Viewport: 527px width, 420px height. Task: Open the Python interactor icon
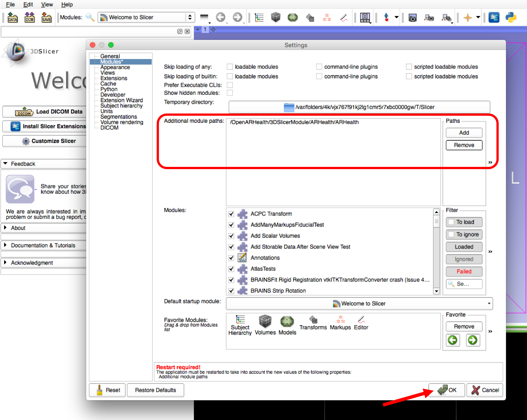(x=511, y=17)
